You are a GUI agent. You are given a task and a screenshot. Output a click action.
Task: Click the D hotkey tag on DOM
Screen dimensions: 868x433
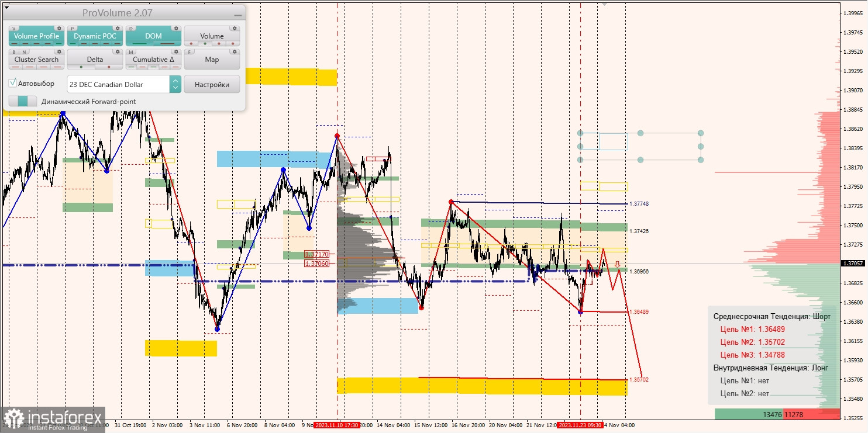[x=131, y=28]
